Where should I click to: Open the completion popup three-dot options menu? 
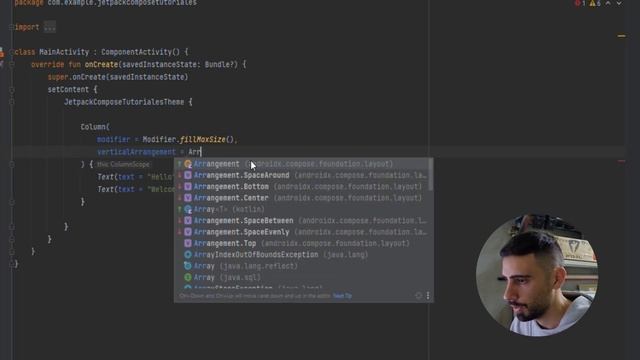pos(428,296)
